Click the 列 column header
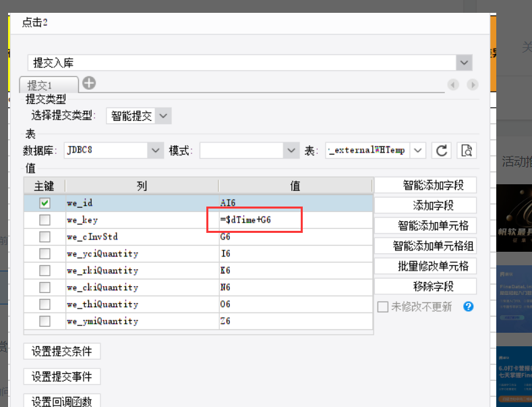 coord(142,186)
